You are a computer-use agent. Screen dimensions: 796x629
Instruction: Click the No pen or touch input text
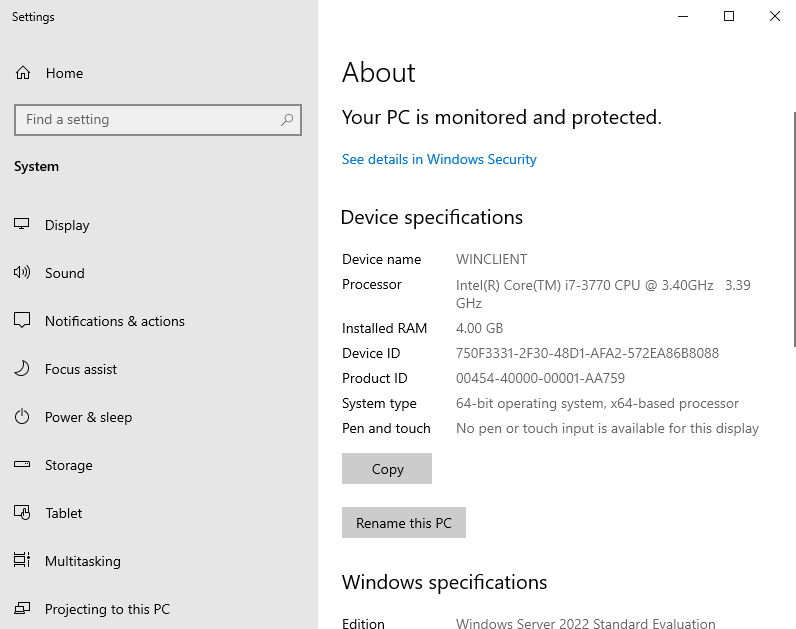coord(607,428)
